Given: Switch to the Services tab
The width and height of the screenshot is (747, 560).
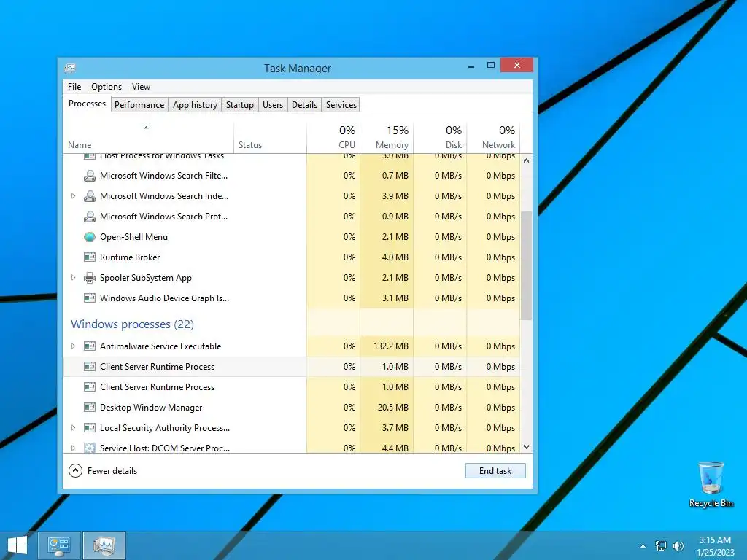Looking at the screenshot, I should (x=341, y=105).
